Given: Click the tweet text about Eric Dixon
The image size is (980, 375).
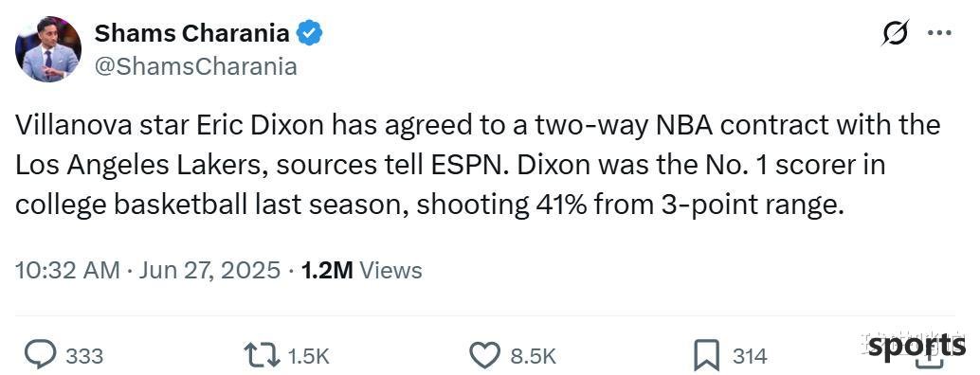Looking at the screenshot, I should click(x=478, y=166).
